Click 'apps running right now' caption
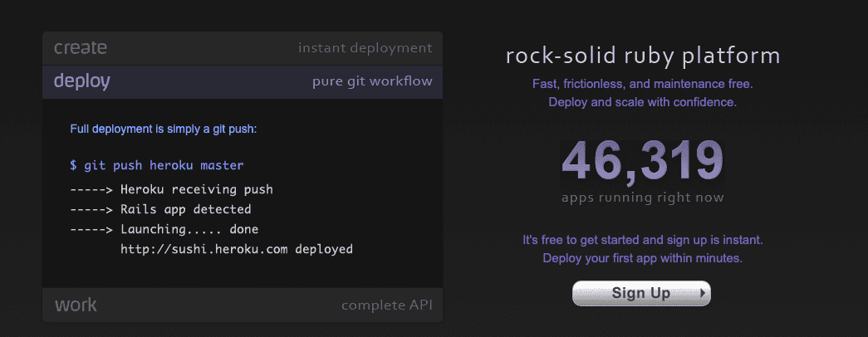This screenshot has height=337, width=868. point(642,198)
